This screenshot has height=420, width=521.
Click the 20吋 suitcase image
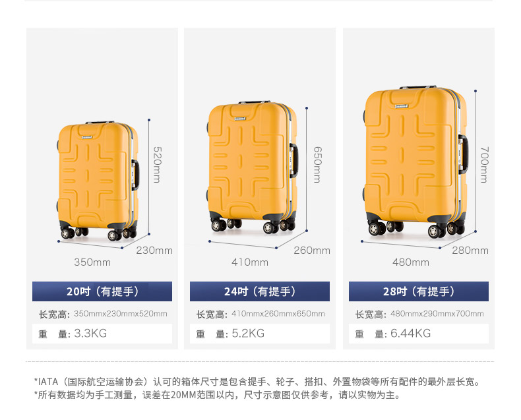click(98, 181)
